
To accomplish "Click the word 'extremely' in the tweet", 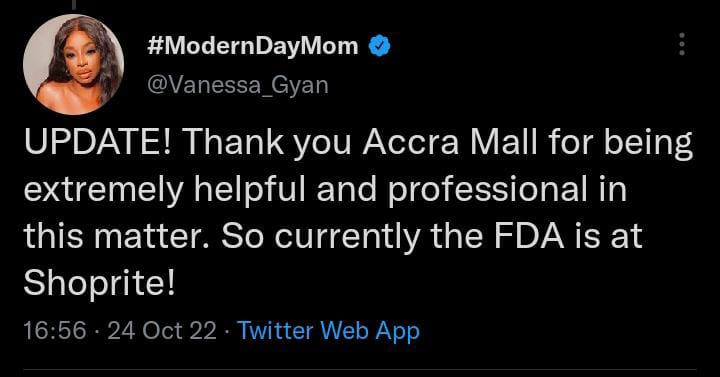I will coord(103,193).
